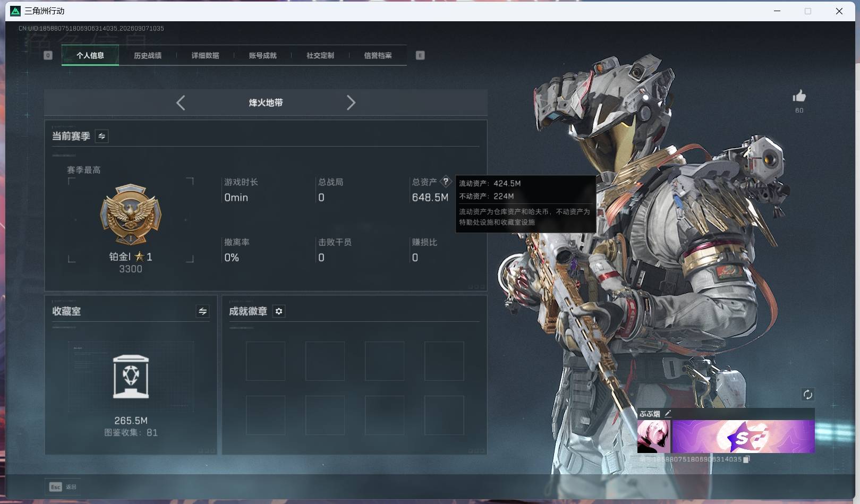Click the player avatar thumbnail

653,437
